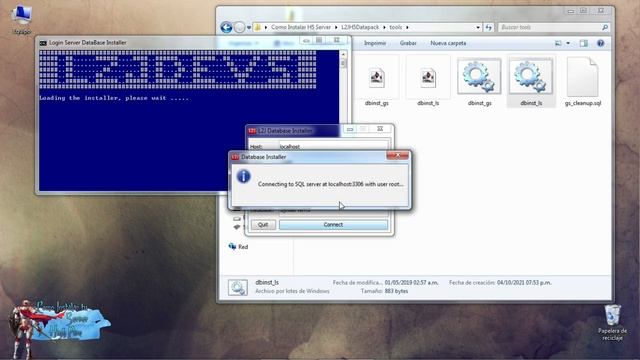Screen dimensions: 640x360
Task: Click the Red network item in navigation pane
Action: [x=239, y=247]
